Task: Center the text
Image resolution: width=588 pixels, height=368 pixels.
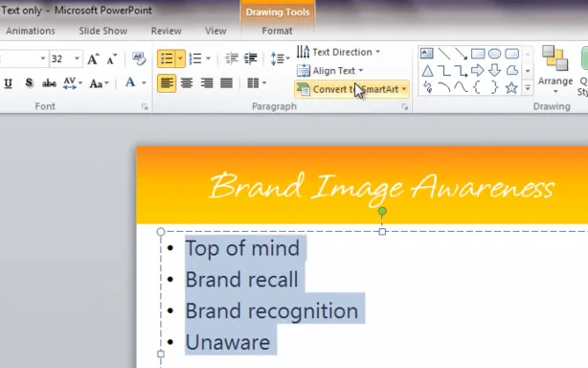Action: coord(187,83)
